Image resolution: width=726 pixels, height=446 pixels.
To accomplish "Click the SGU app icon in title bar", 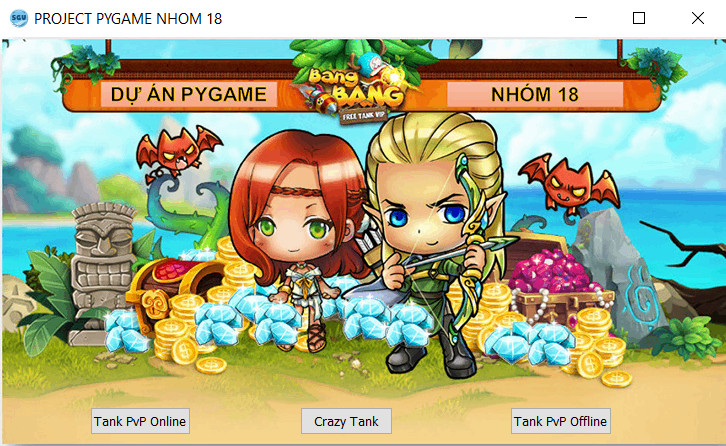I will pyautogui.click(x=19, y=19).
